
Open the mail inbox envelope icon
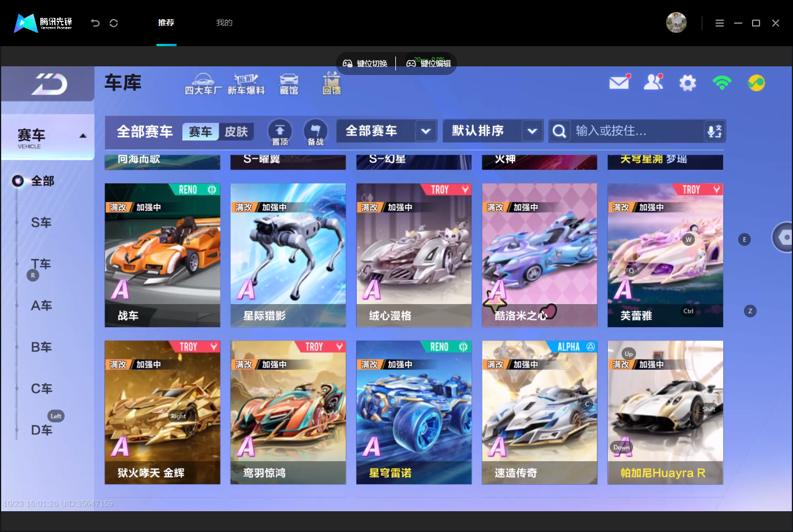[620, 82]
